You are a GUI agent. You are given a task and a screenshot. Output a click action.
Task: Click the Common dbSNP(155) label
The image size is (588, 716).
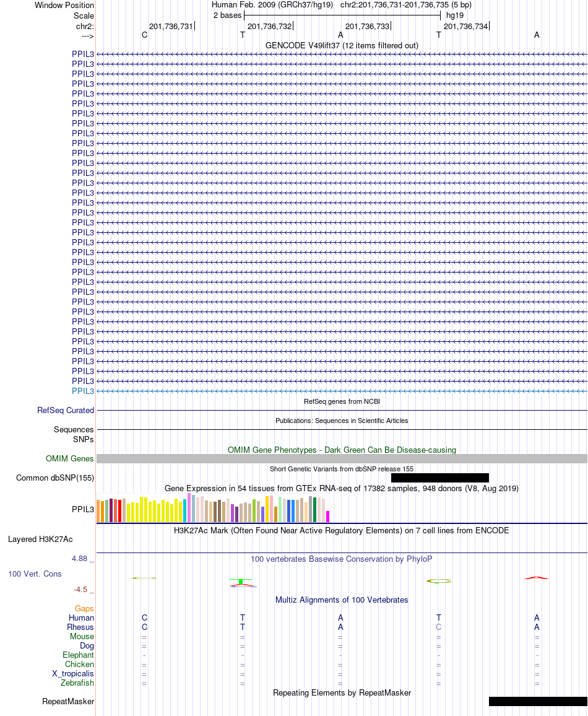click(55, 478)
